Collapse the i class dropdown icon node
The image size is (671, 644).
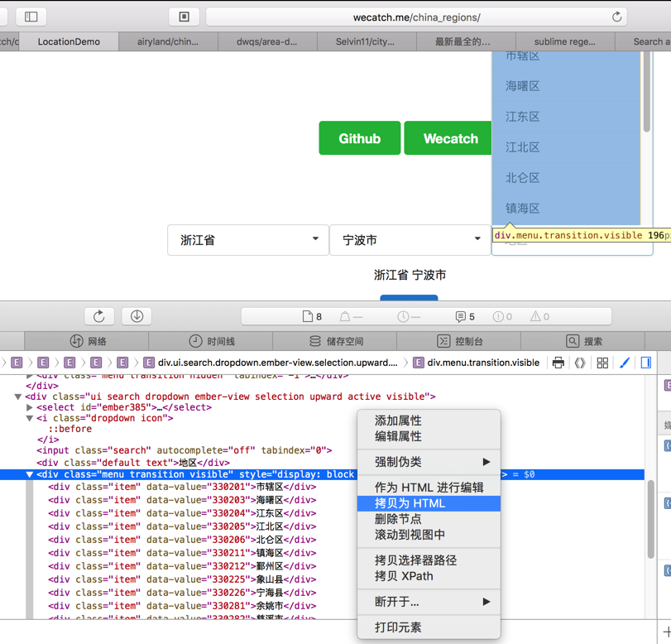pyautogui.click(x=30, y=418)
